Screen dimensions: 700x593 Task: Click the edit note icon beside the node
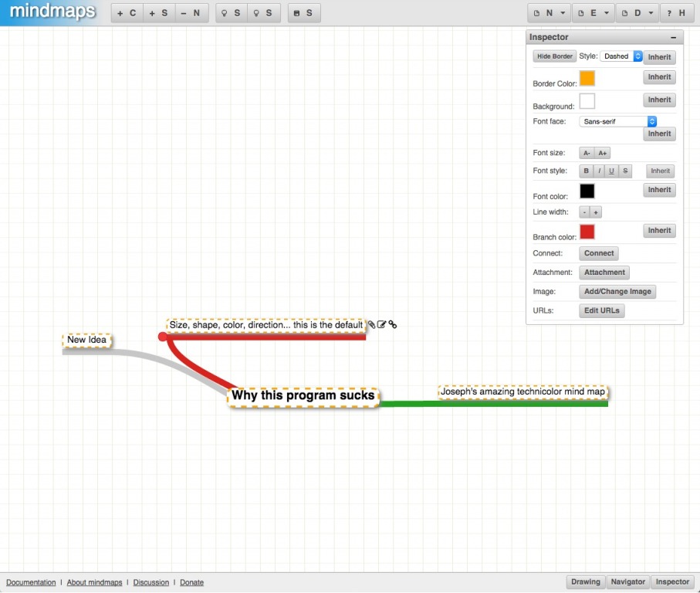(382, 325)
